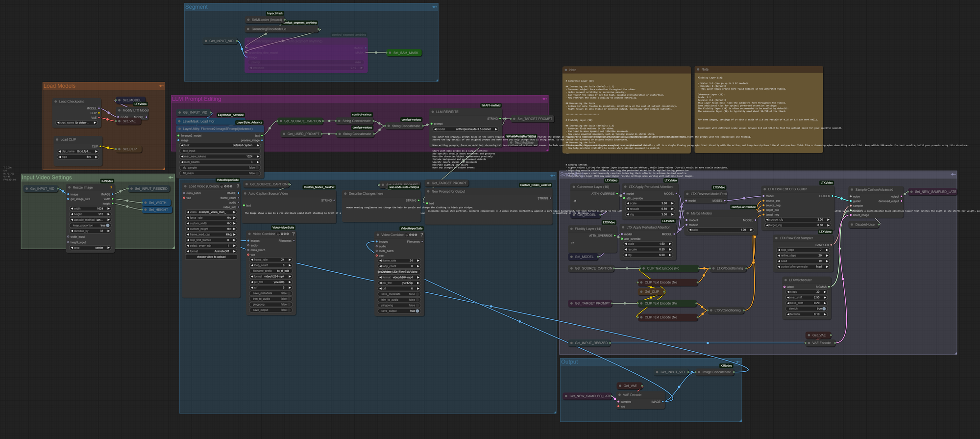This screenshot has height=439, width=980.
Task: Click the seed value in LTX Flow Edit Sampler
Action: (x=802, y=261)
